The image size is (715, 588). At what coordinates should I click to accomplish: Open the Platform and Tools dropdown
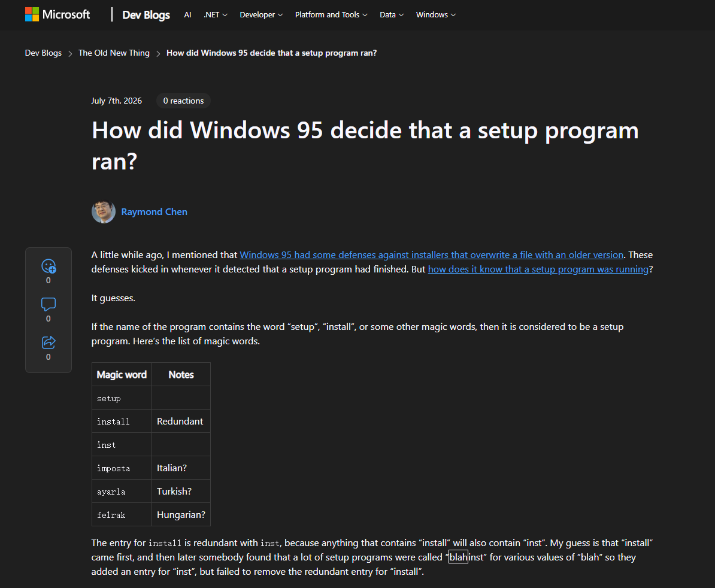[x=331, y=15]
